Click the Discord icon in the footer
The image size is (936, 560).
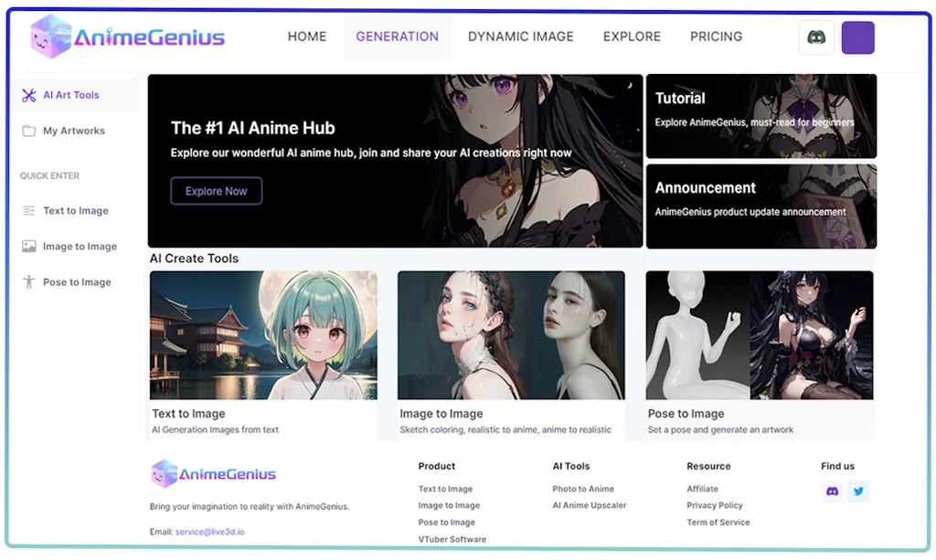point(832,491)
